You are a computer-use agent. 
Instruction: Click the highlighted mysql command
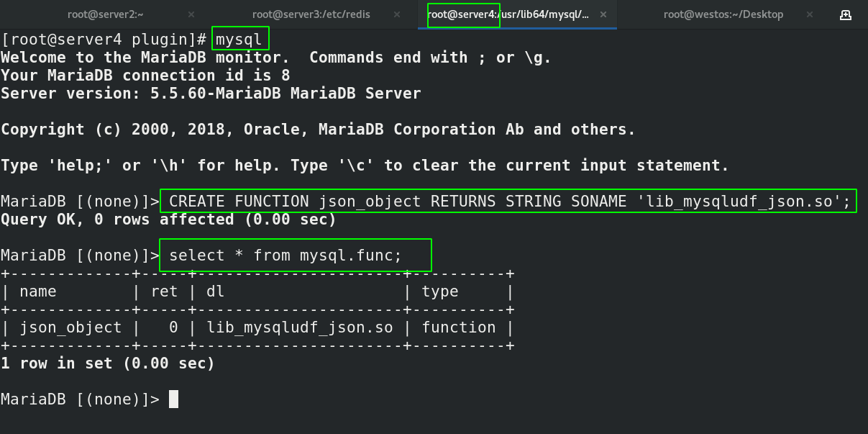(x=239, y=39)
